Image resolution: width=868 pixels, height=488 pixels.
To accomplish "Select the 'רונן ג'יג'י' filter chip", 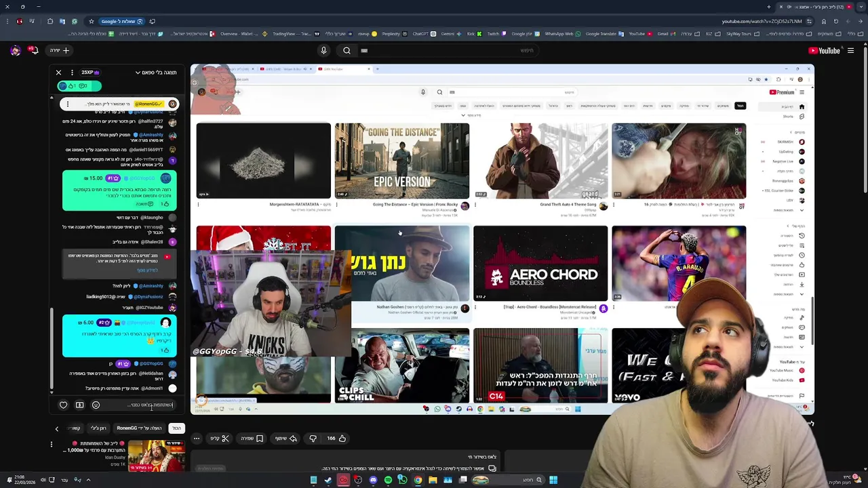I will tap(98, 428).
